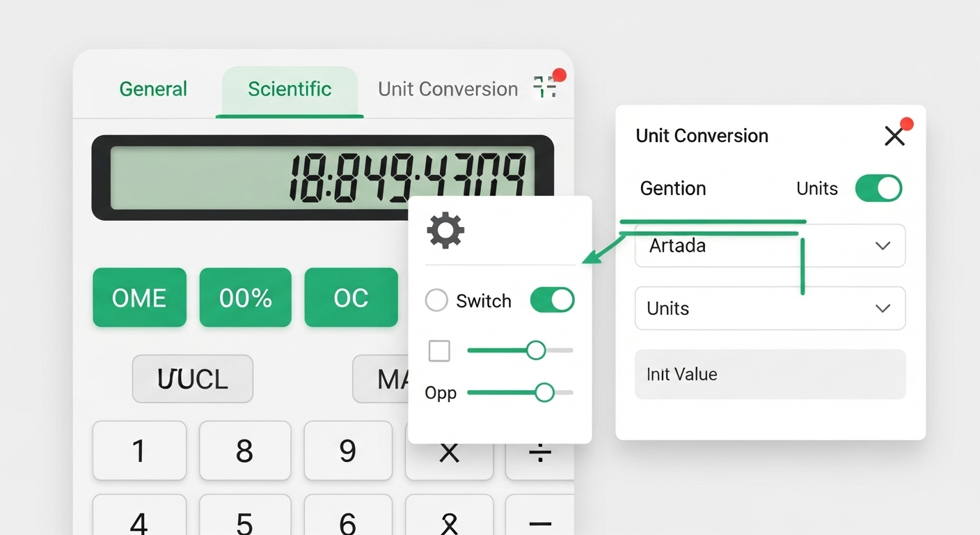Open the gear settings icon
The image size is (980, 535).
[445, 231]
